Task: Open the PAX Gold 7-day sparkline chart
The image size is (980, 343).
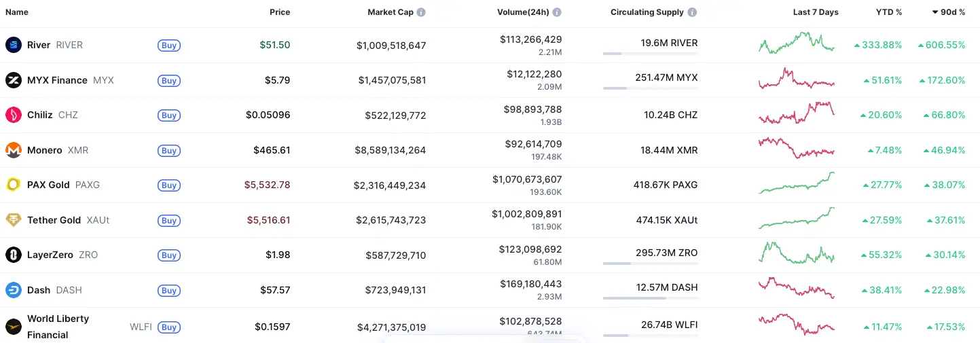Action: click(797, 183)
